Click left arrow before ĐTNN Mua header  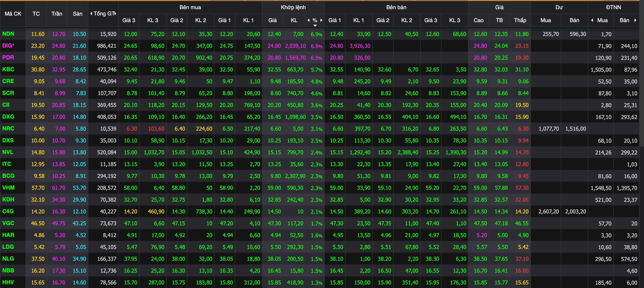(x=592, y=20)
